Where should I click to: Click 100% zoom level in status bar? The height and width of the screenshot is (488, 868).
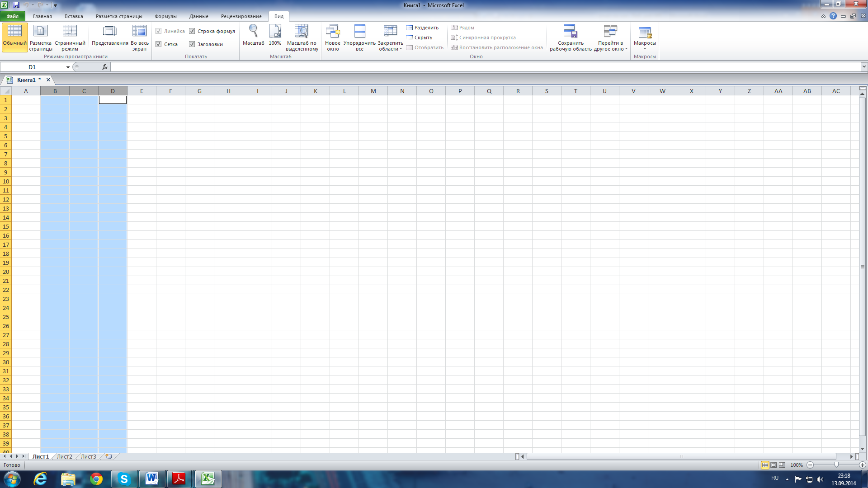tap(797, 465)
